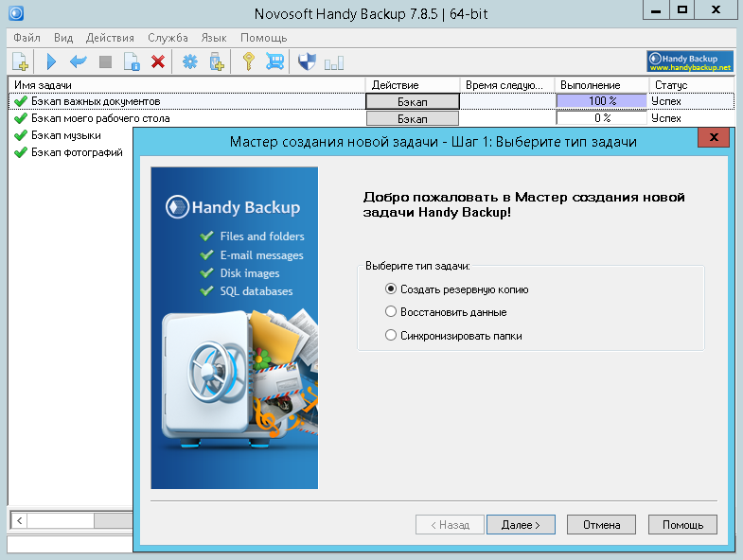The image size is (743, 560).
Task: Run the task with the play icon
Action: tap(52, 61)
